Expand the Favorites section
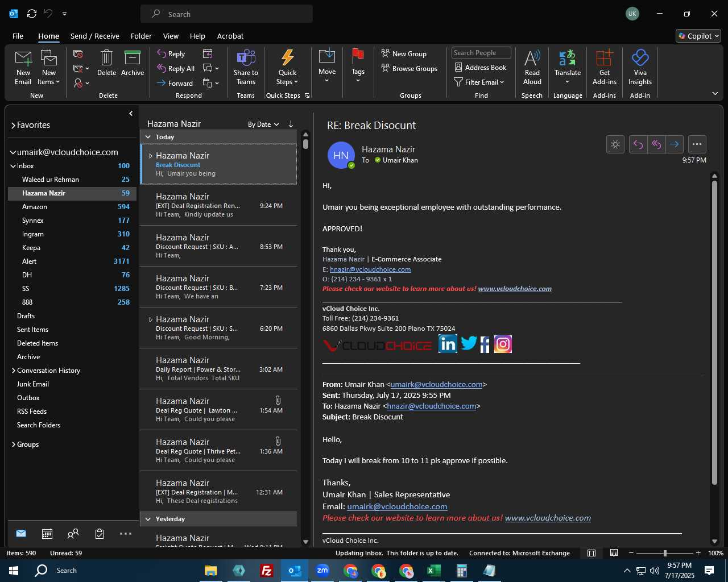 click(13, 125)
